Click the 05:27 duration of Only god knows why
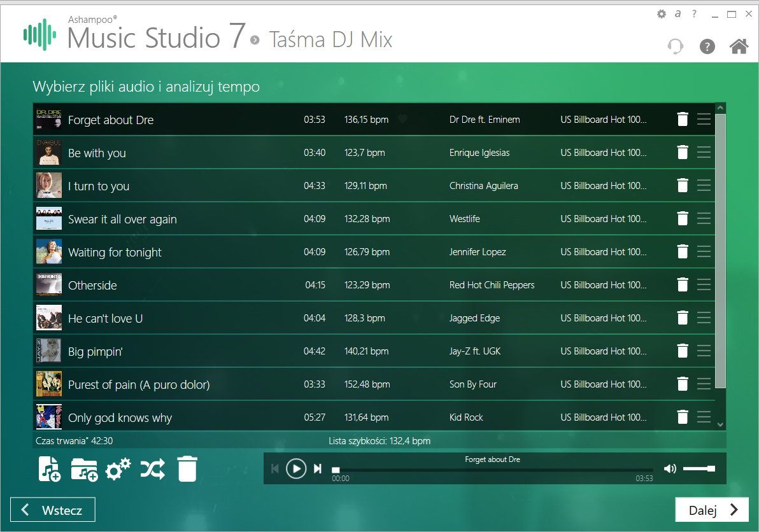Image resolution: width=759 pixels, height=532 pixels. point(315,417)
